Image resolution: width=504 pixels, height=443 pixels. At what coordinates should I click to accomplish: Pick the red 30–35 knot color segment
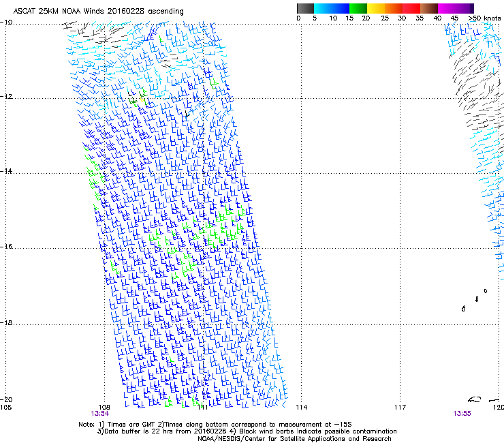coord(411,8)
